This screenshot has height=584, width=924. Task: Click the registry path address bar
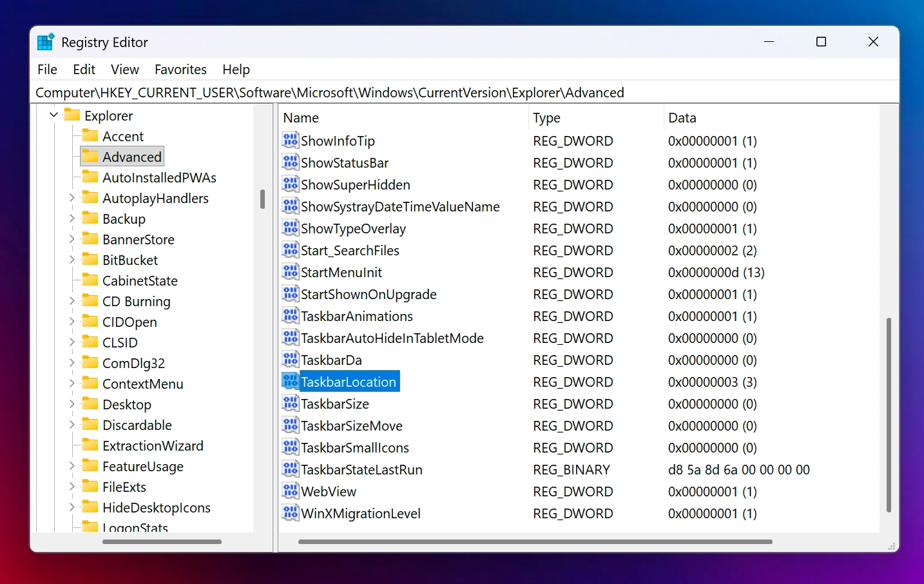464,92
